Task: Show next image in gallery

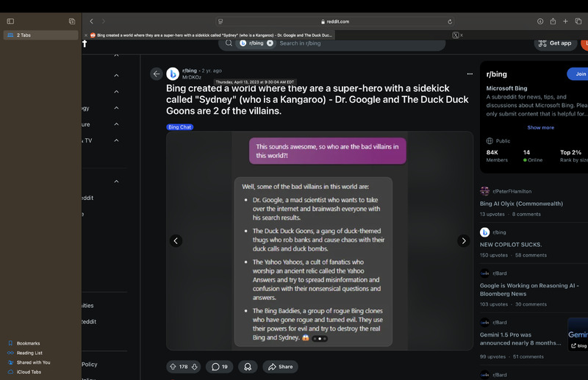Action: click(x=464, y=241)
